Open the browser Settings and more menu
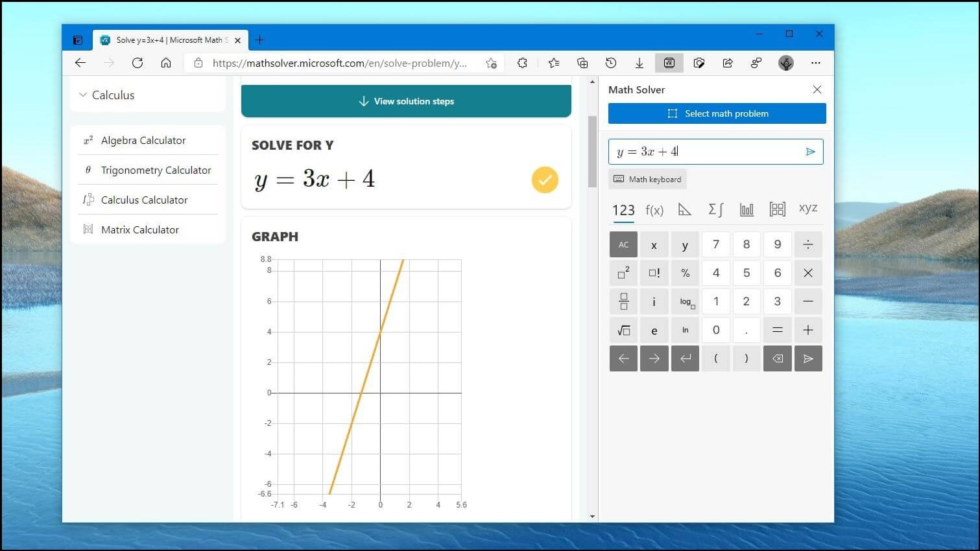Screen dimensions: 980x551 (x=816, y=63)
